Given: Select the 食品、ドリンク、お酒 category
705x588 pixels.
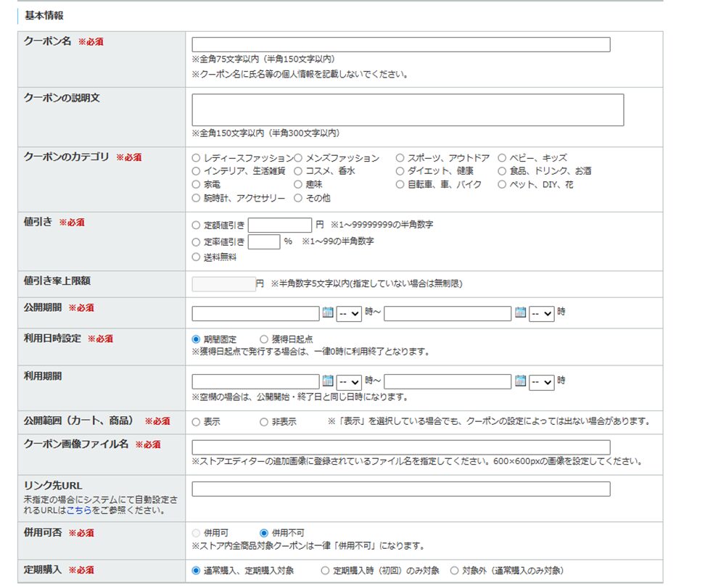Looking at the screenshot, I should (x=503, y=171).
